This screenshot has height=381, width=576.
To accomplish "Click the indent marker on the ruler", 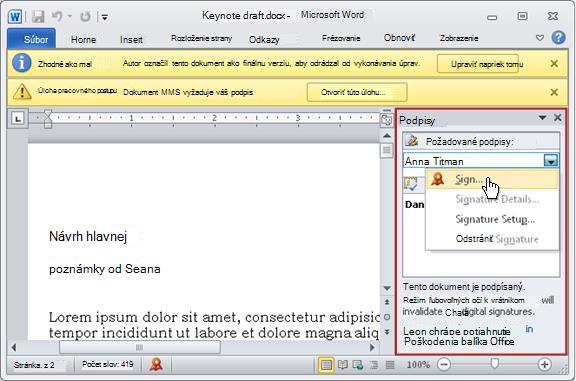I will [48, 119].
